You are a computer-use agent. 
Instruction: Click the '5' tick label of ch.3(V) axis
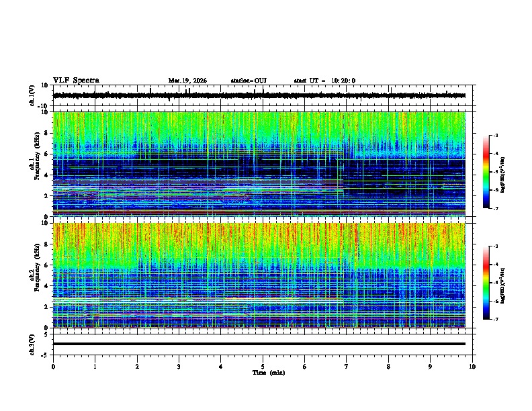pyautogui.click(x=46, y=334)
